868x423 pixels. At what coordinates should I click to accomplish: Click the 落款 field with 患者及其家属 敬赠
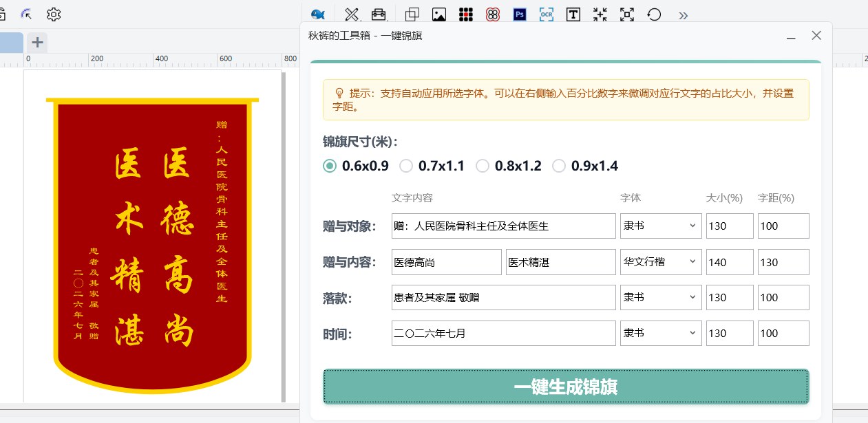coord(503,297)
